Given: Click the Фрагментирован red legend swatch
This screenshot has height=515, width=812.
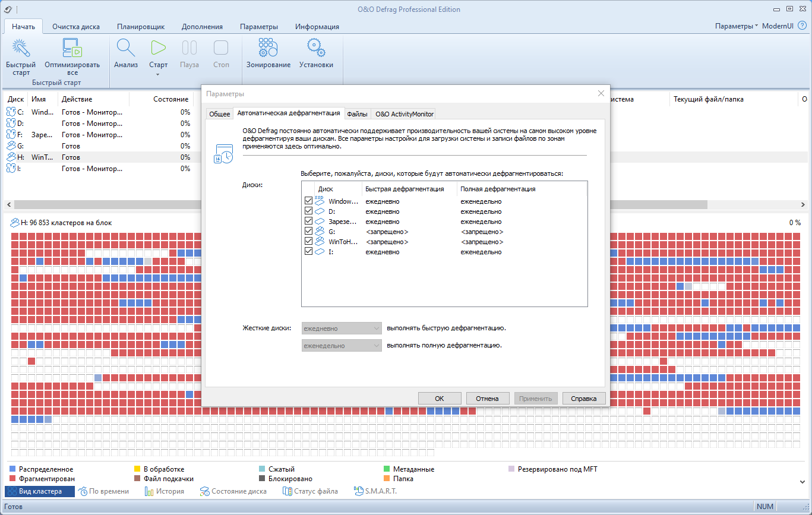Looking at the screenshot, I should [12, 479].
